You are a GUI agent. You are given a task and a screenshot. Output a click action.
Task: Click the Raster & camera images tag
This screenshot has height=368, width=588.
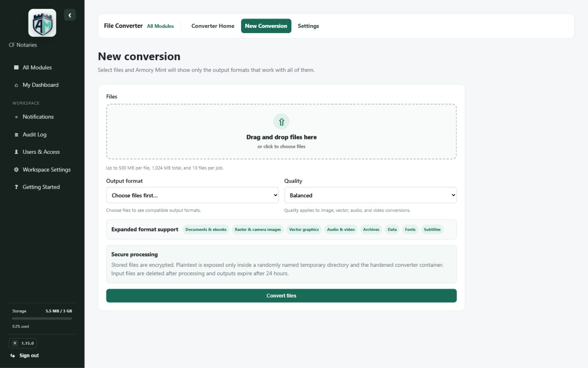click(258, 230)
